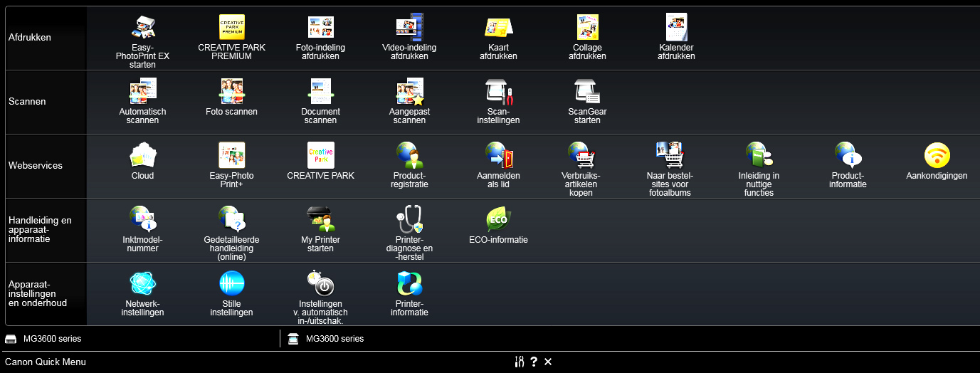Launch ScanGear starten

pos(587,91)
